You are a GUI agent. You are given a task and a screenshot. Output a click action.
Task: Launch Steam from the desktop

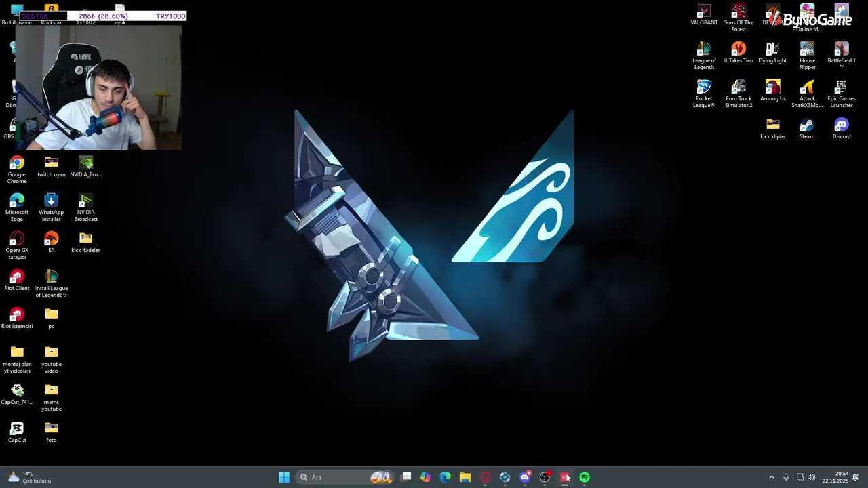click(x=807, y=129)
